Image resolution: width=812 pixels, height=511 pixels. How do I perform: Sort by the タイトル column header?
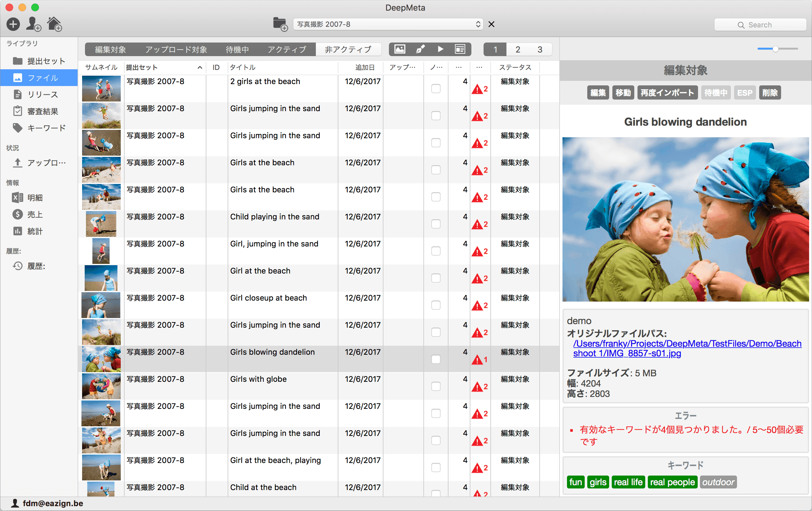click(283, 68)
